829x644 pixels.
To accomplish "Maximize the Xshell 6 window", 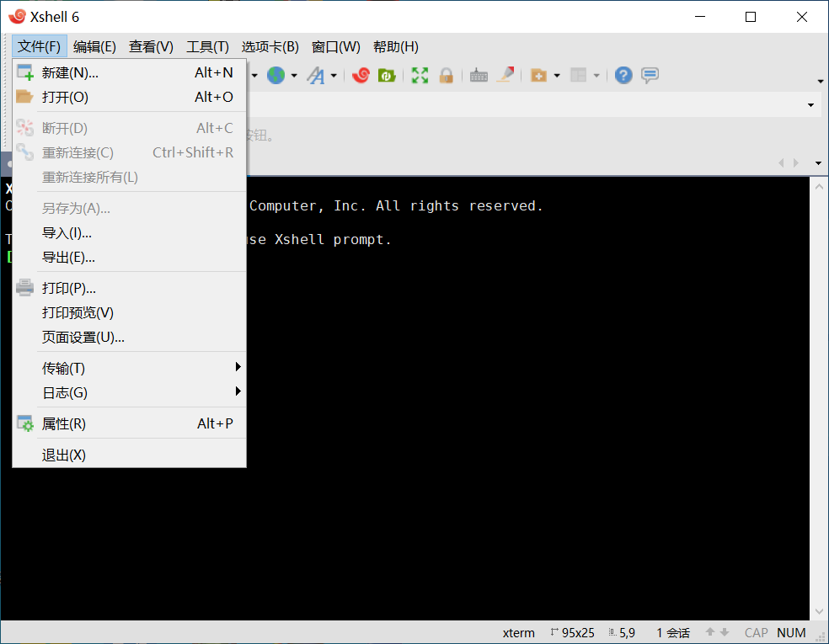I will [x=750, y=17].
